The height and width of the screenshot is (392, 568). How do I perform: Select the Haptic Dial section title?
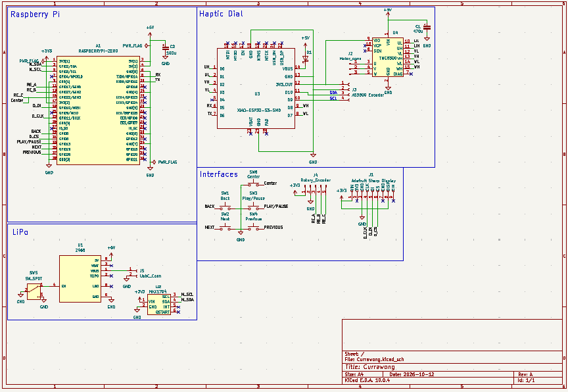221,14
